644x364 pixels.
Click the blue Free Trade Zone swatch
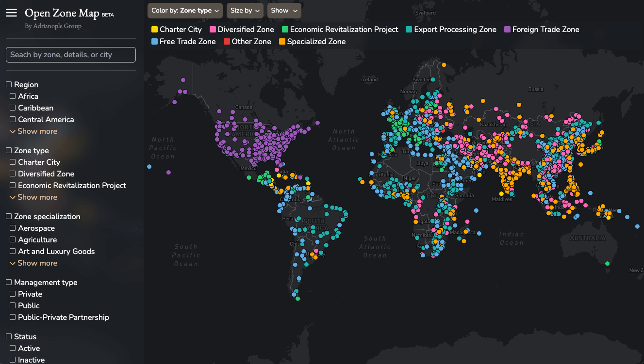point(155,42)
